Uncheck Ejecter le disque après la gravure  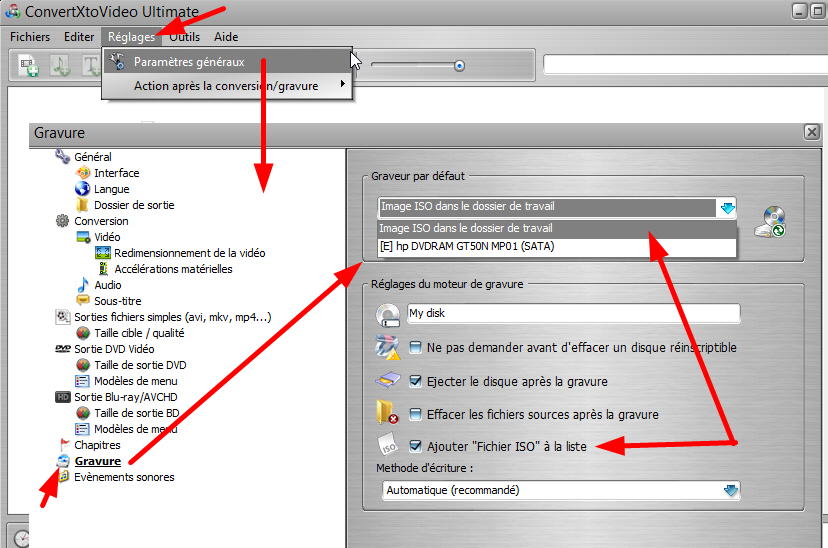click(x=416, y=381)
